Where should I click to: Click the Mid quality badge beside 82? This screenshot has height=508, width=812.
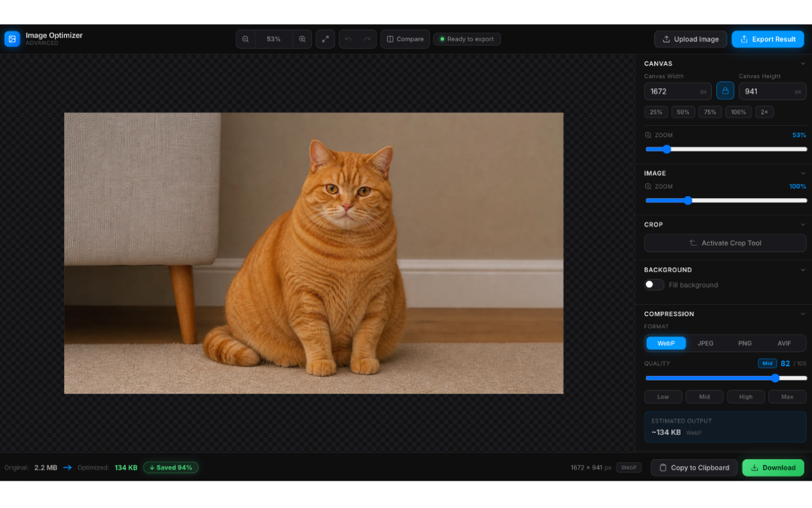coord(768,364)
